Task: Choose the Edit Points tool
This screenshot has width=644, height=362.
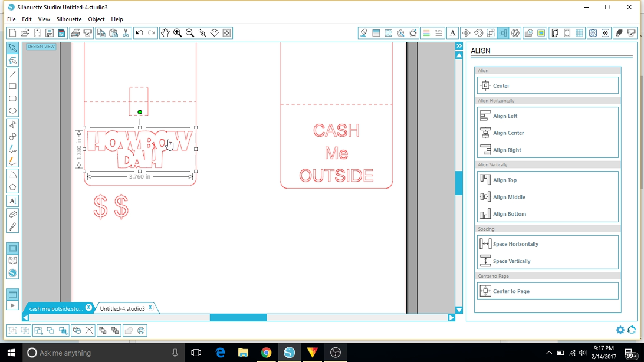Action: click(13, 61)
